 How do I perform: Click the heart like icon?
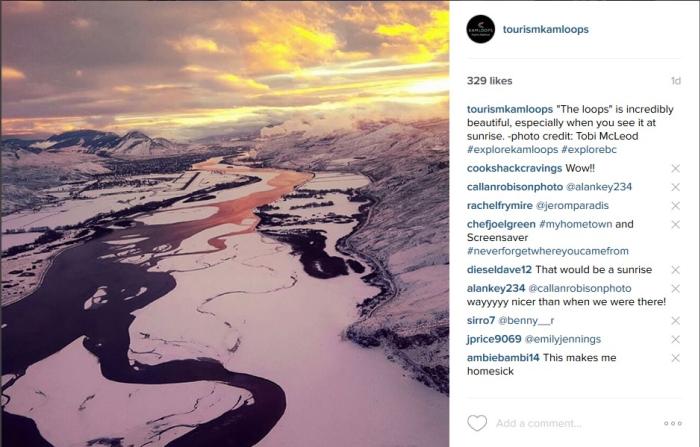(x=477, y=423)
